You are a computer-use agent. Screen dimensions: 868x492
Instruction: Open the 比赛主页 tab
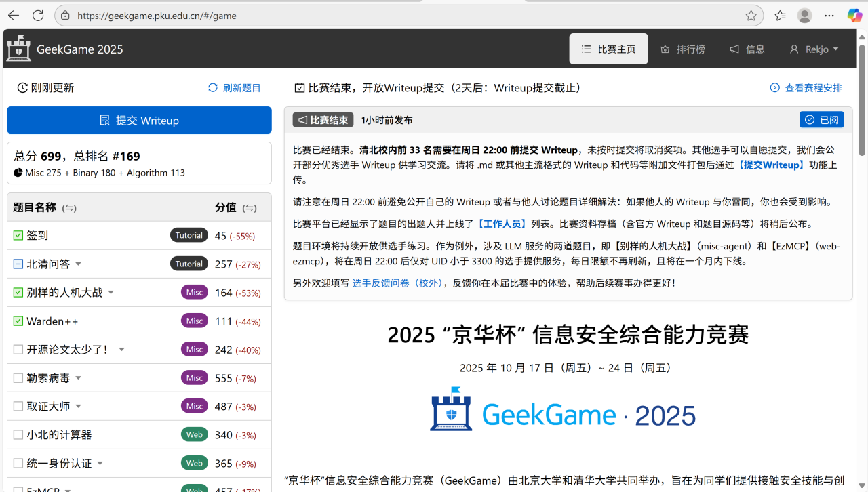point(608,49)
